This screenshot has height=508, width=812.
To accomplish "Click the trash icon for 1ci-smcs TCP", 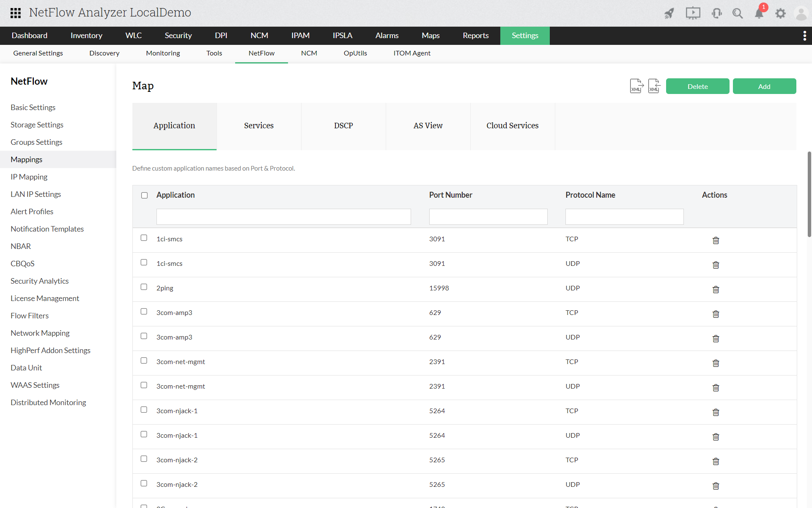I will [x=715, y=239].
